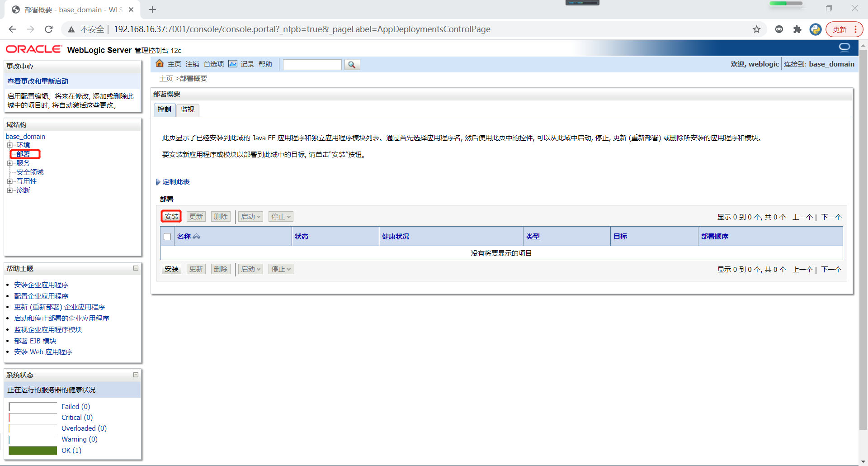
Task: Switch to the 控制 tab
Action: click(x=165, y=109)
